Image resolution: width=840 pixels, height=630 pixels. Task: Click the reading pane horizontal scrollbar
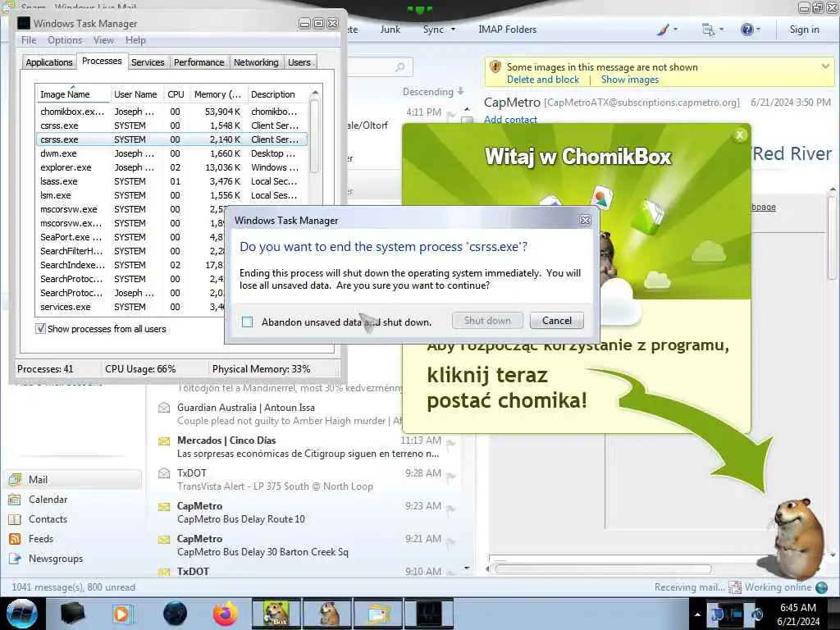[x=603, y=569]
